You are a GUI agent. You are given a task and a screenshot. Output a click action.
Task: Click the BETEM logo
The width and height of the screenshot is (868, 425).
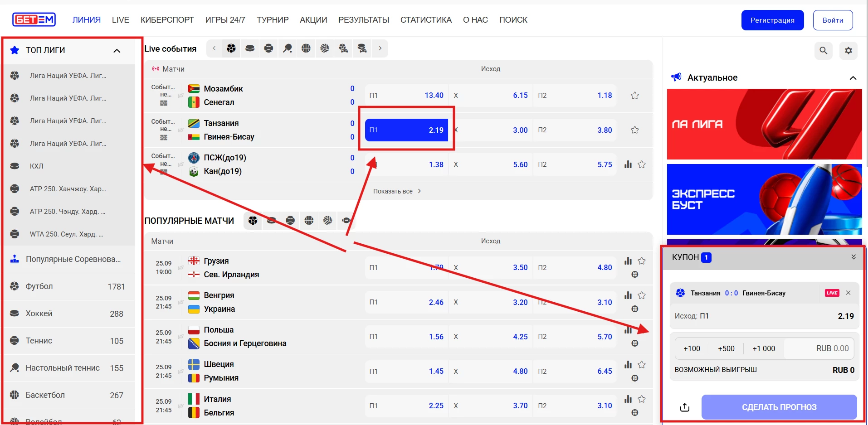point(34,19)
